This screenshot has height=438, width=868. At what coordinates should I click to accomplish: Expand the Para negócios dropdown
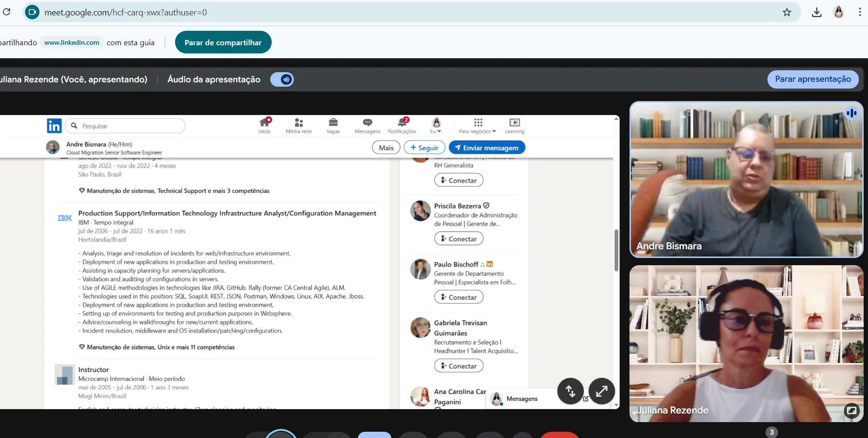(478, 125)
